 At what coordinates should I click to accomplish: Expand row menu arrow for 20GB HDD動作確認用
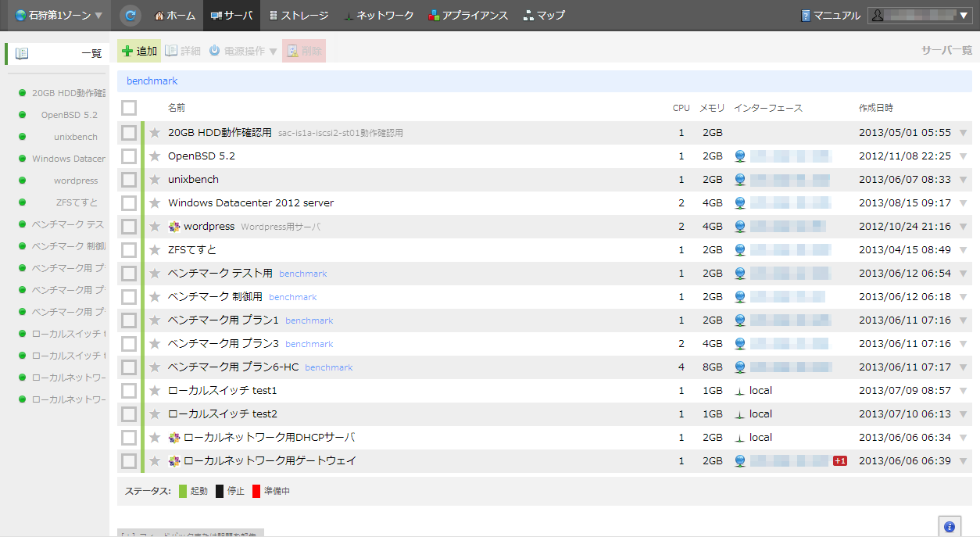(x=963, y=133)
